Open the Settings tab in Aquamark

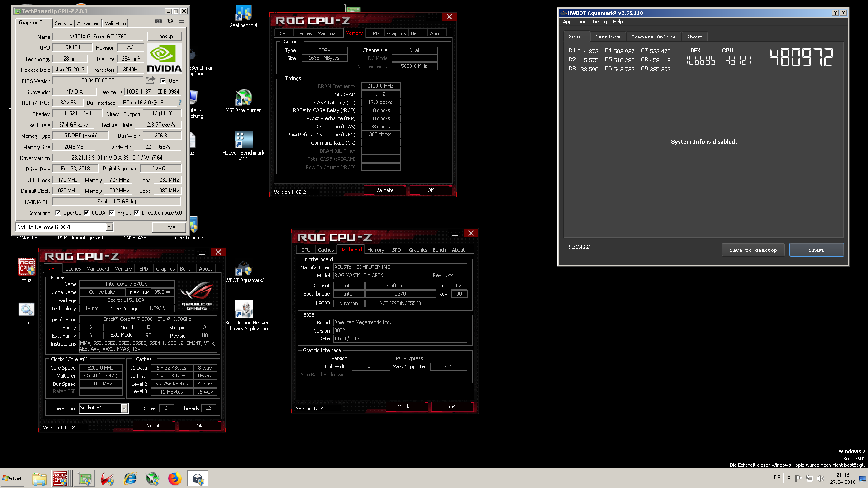pyautogui.click(x=608, y=37)
